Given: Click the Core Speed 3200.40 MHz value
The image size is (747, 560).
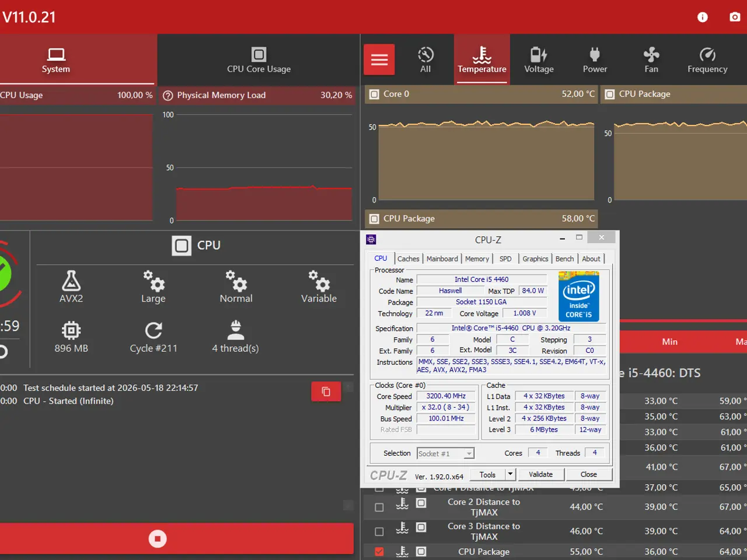Looking at the screenshot, I should click(446, 396).
